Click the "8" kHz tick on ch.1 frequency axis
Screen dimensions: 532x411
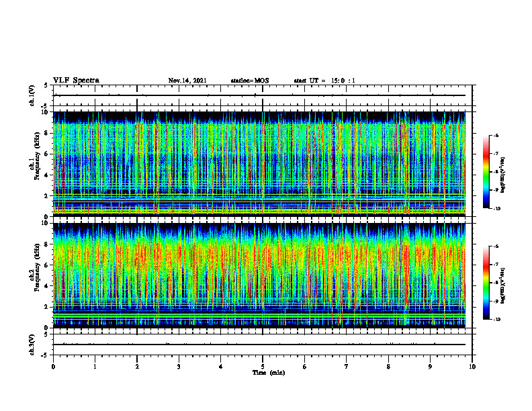pyautogui.click(x=47, y=133)
